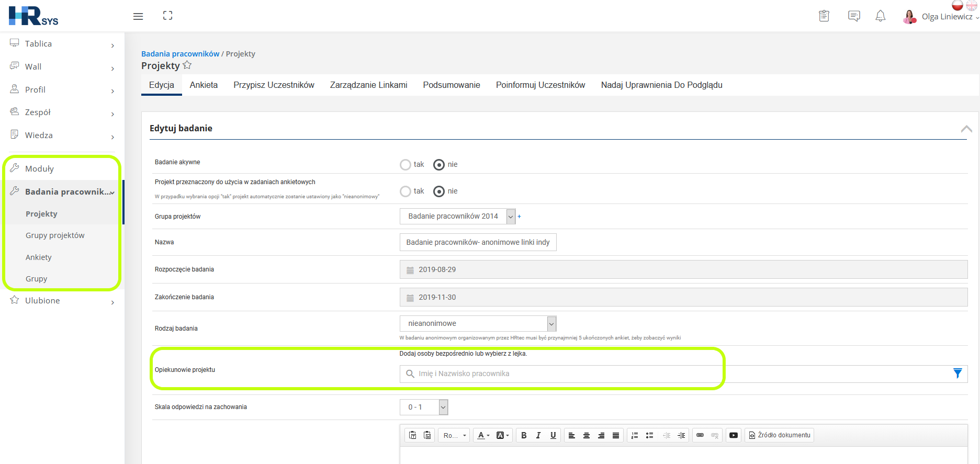Insert bulleted list
The image size is (980, 464).
coord(649,435)
